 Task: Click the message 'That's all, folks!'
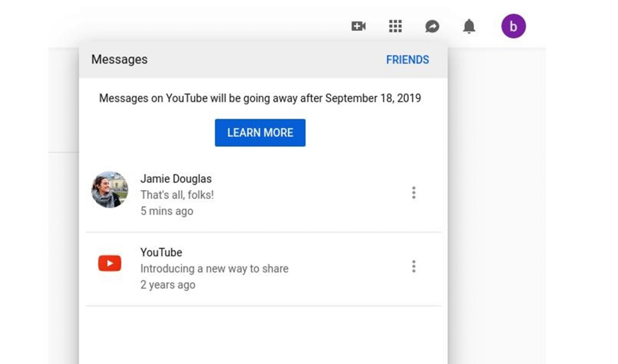[177, 194]
